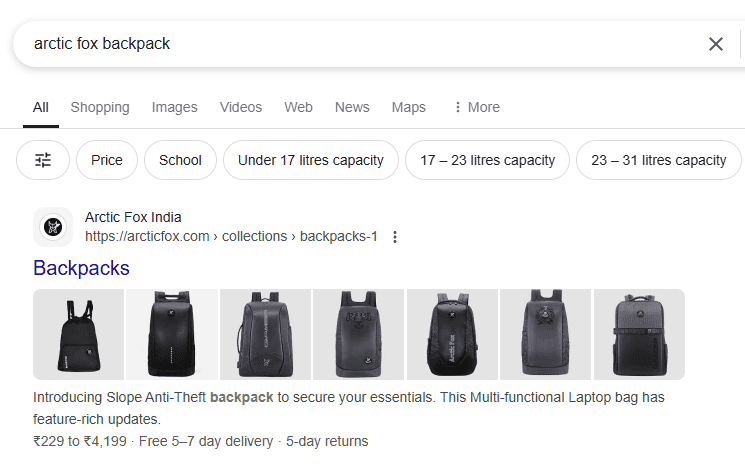Open the fourth backpack thumbnail with tiger emblem

coord(359,334)
